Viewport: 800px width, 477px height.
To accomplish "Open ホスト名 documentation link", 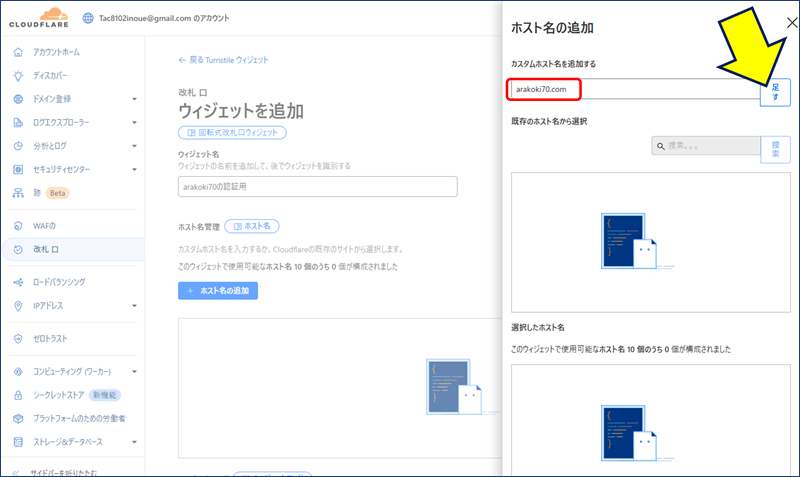I will tap(252, 226).
